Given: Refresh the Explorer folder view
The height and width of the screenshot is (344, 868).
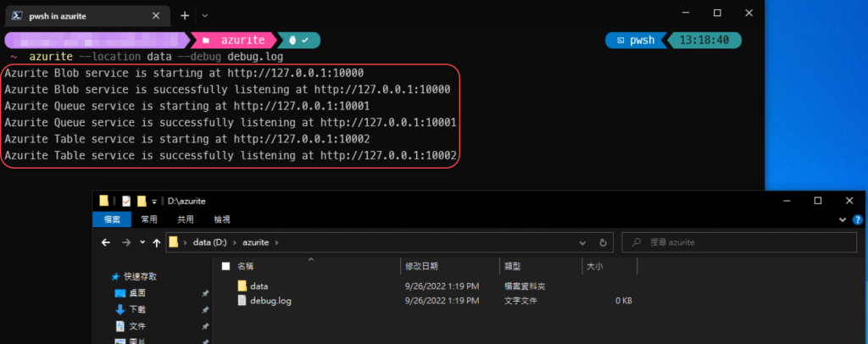Looking at the screenshot, I should click(603, 242).
